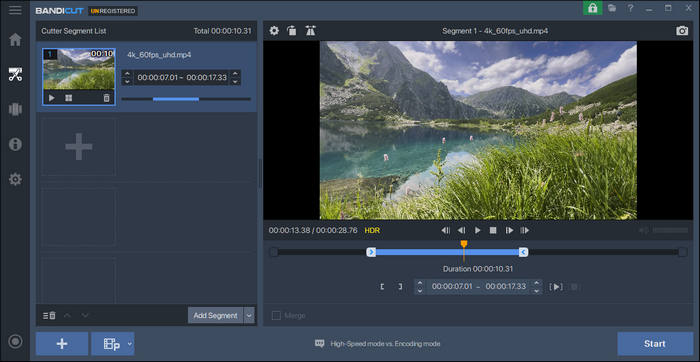Viewport: 700px width, 362px height.
Task: Click the yellow HDR label
Action: click(372, 230)
